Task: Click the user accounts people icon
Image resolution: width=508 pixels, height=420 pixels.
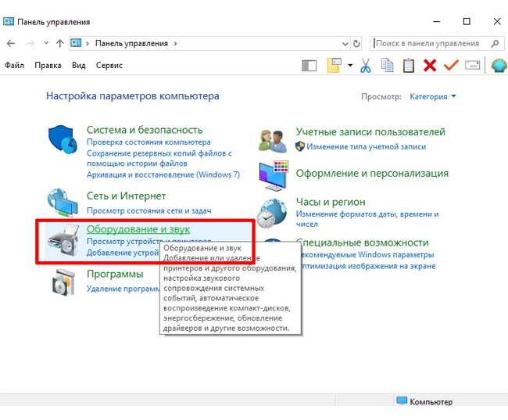Action: [273, 141]
